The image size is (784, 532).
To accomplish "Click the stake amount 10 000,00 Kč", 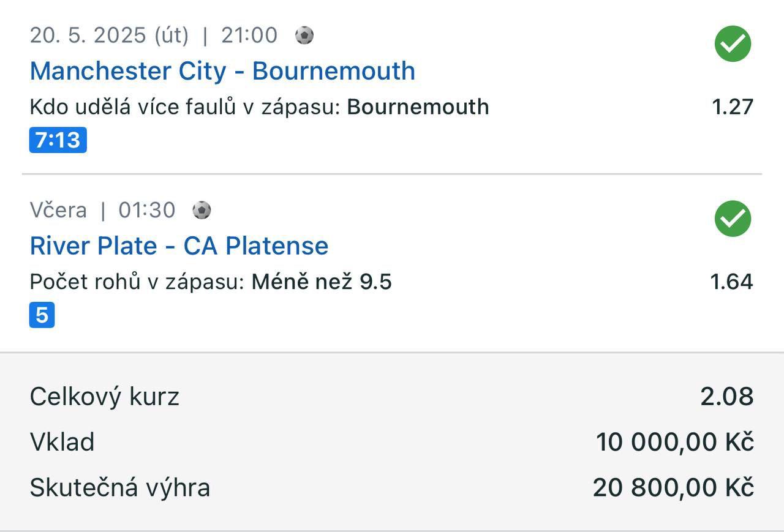I will [x=674, y=442].
